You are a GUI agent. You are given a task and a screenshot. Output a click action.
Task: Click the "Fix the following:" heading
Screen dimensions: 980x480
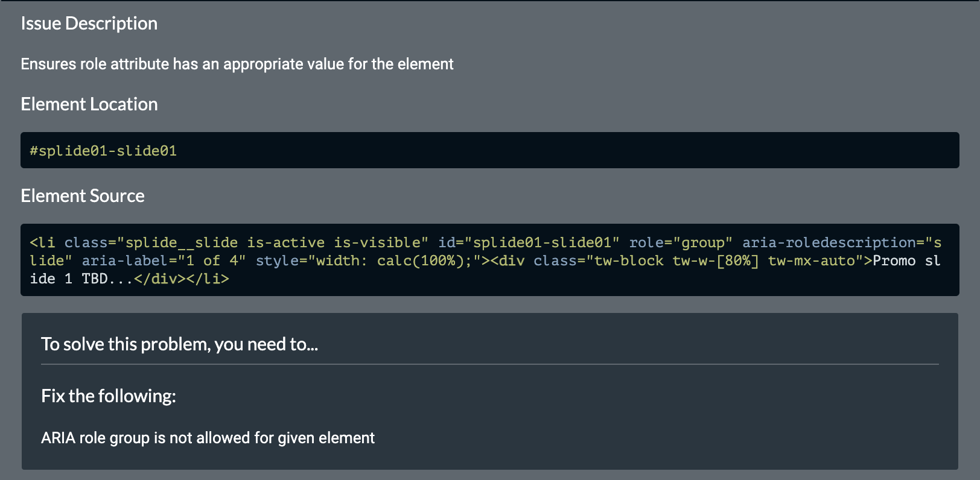[x=109, y=396]
